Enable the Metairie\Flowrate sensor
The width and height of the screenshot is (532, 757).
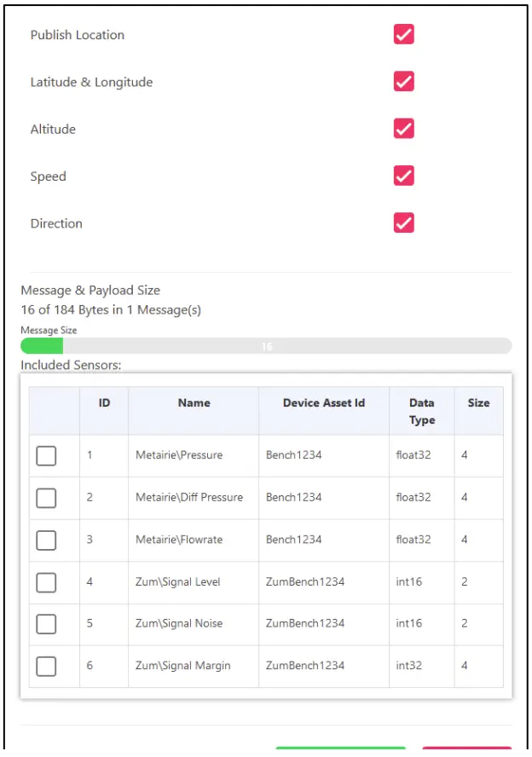pos(46,540)
